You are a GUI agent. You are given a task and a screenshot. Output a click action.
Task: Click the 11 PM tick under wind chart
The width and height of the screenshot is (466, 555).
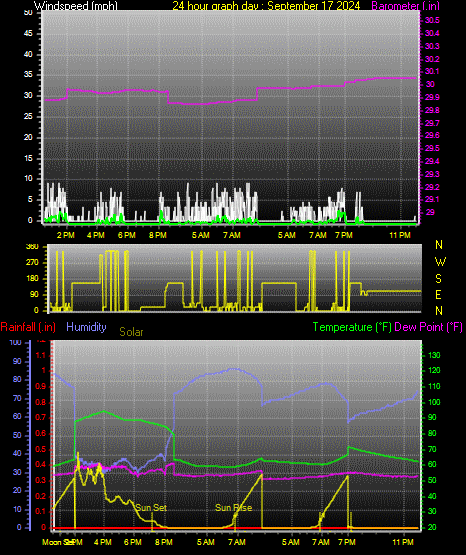pos(400,235)
